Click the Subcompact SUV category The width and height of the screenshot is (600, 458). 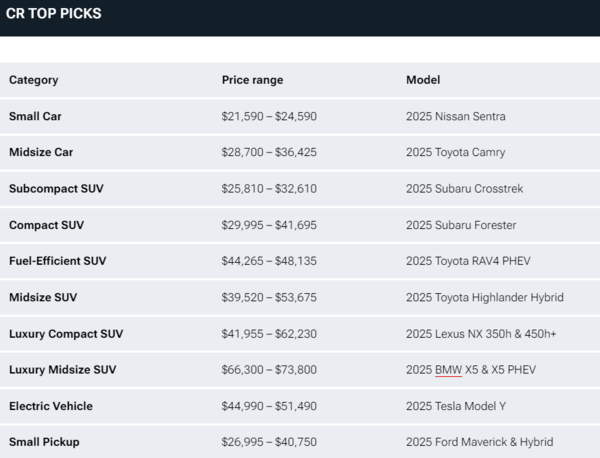(x=56, y=188)
